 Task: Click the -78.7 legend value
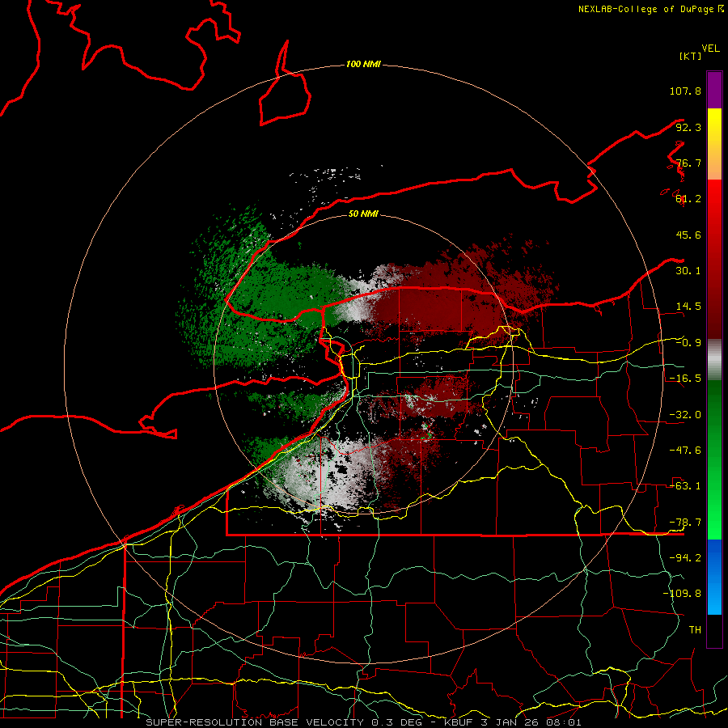tap(685, 523)
